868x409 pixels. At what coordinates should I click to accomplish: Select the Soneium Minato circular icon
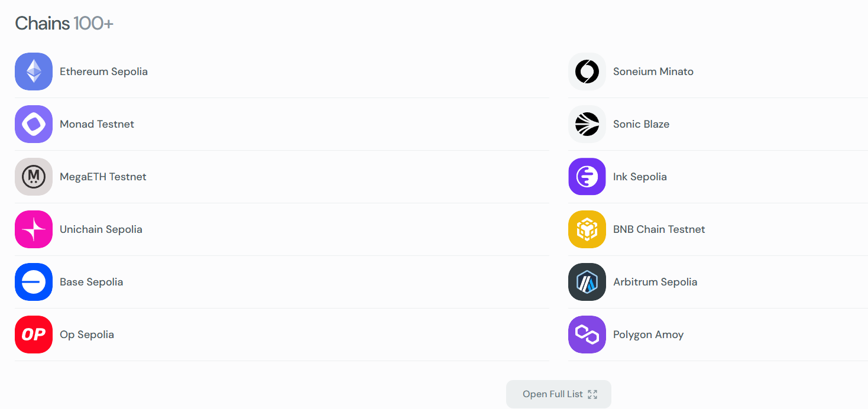[x=587, y=72]
